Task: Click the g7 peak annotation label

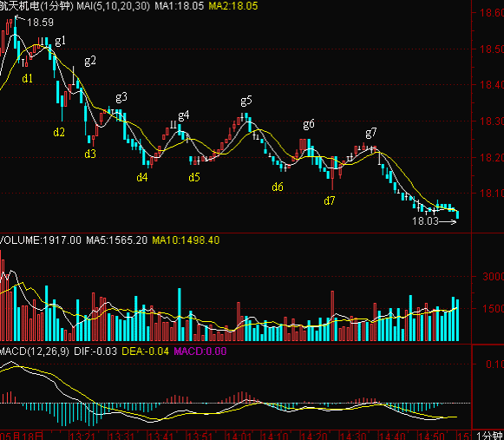Action: pyautogui.click(x=370, y=133)
